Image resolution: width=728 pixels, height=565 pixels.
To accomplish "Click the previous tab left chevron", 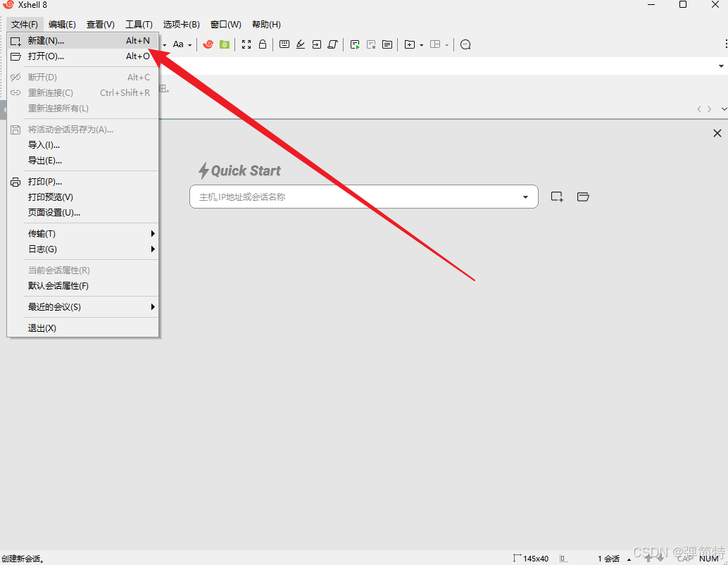I will tap(698, 109).
